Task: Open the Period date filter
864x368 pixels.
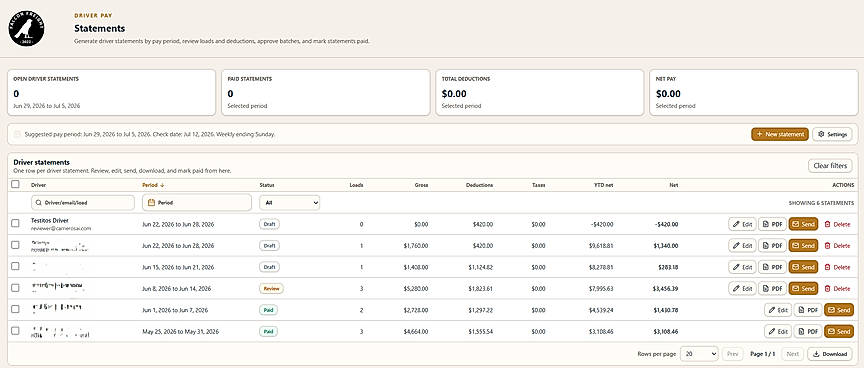Action: point(197,203)
